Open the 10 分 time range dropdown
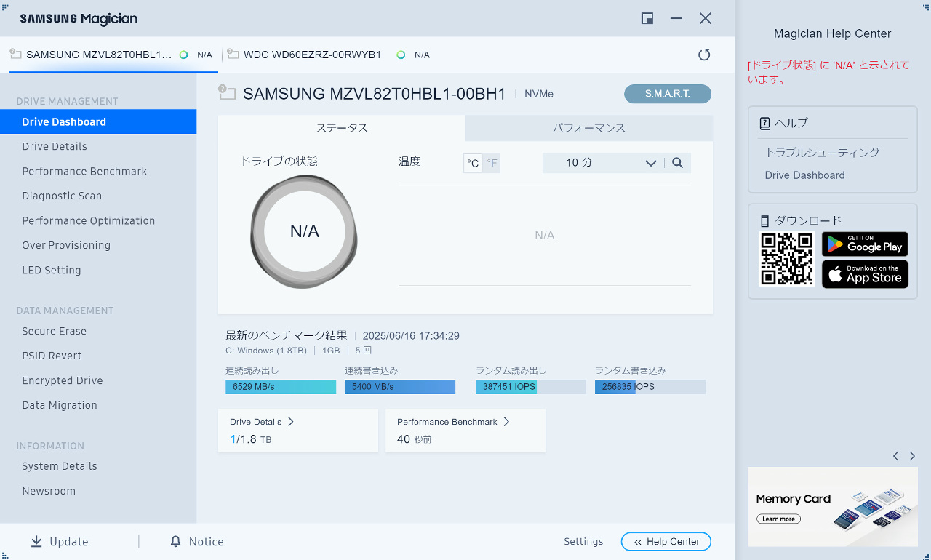 click(603, 163)
